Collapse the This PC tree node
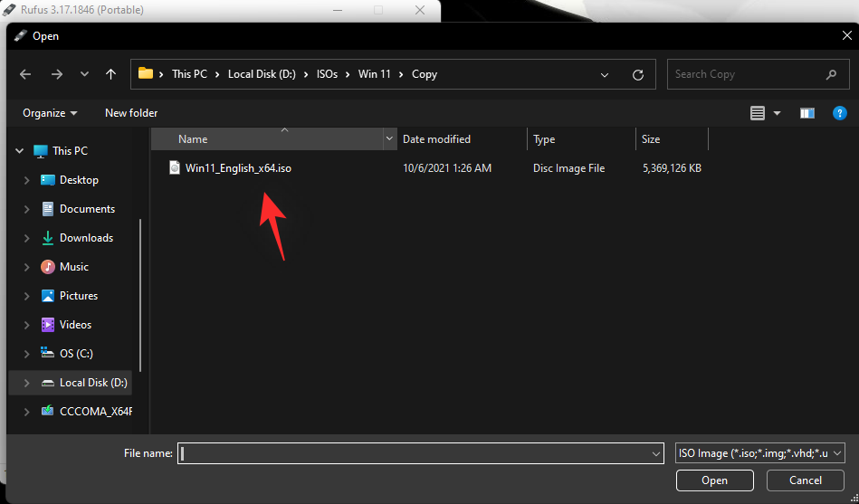The height and width of the screenshot is (504, 859). point(20,150)
